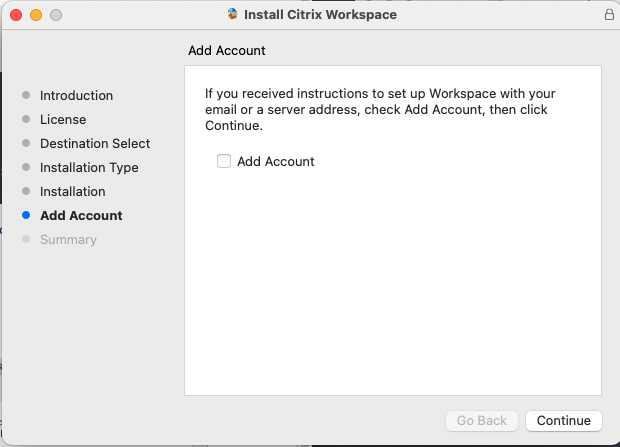Image resolution: width=620 pixels, height=447 pixels.
Task: Select the Introduction step in sidebar
Action: coord(76,96)
